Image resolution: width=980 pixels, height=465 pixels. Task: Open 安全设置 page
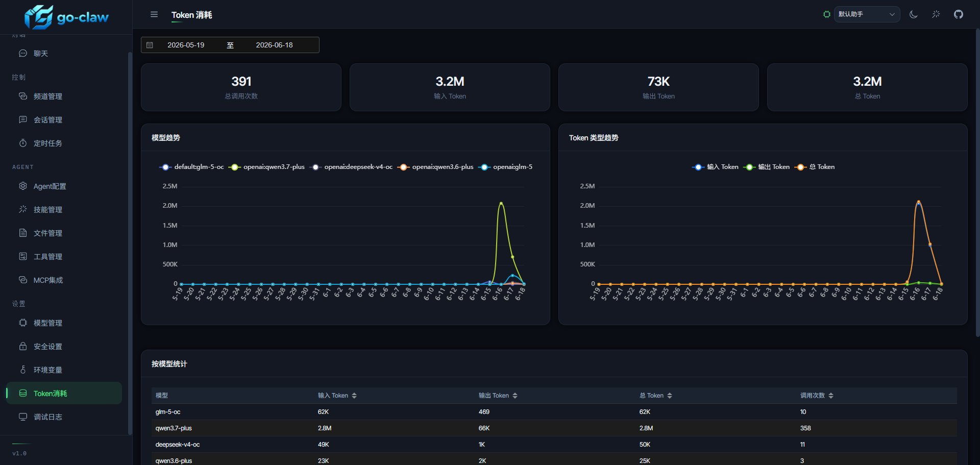pyautogui.click(x=64, y=347)
